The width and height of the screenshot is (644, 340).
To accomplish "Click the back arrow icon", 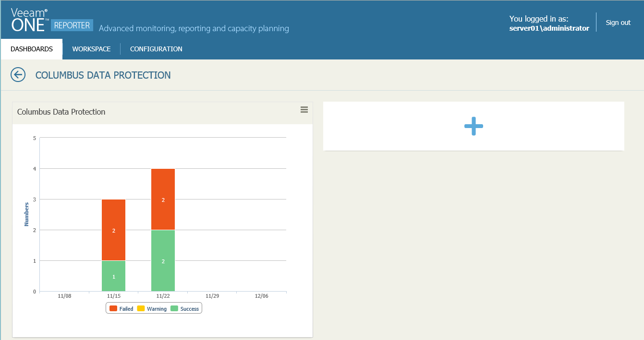I will pos(18,75).
